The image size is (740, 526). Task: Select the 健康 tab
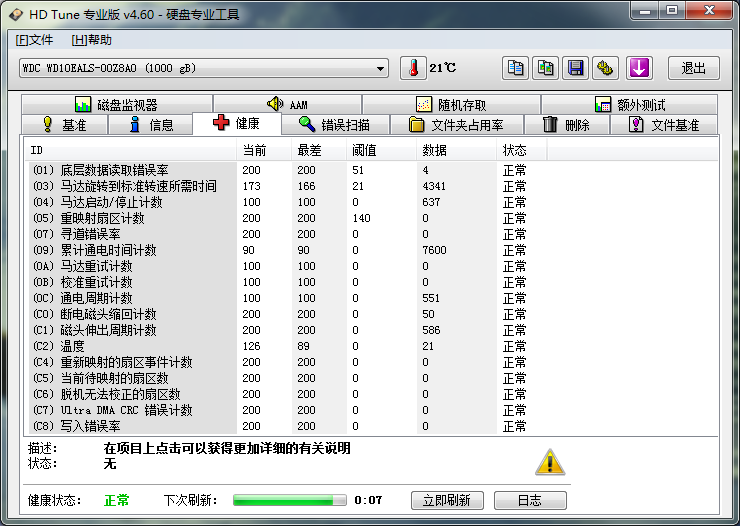pyautogui.click(x=237, y=124)
